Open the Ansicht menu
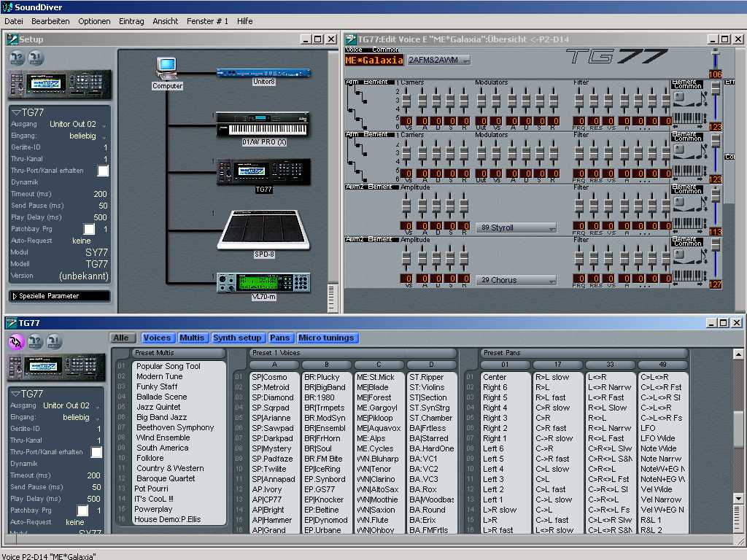747x560 pixels. [x=166, y=21]
